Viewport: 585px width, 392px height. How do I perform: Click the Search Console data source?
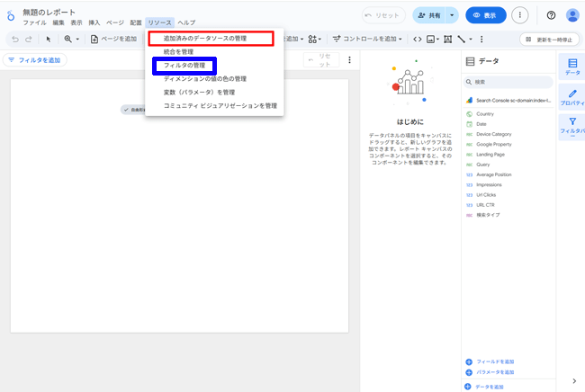click(x=508, y=100)
